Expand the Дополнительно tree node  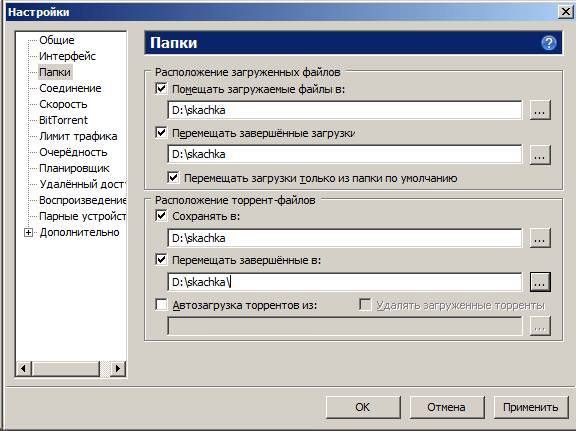click(28, 233)
